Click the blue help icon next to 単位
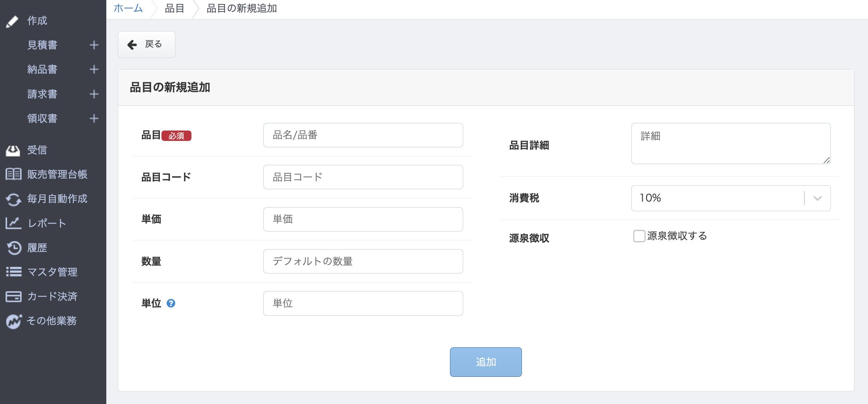Viewport: 868px width, 404px height. [171, 303]
